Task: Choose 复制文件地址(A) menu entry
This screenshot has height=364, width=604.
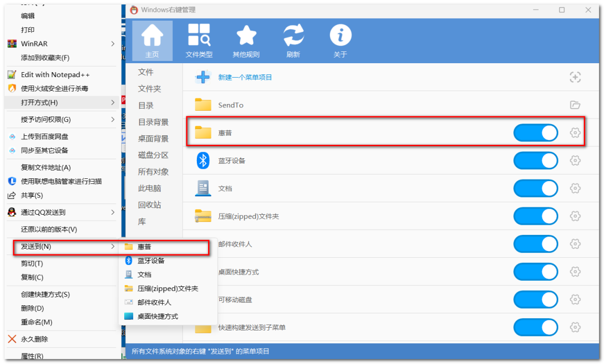Action: point(46,167)
